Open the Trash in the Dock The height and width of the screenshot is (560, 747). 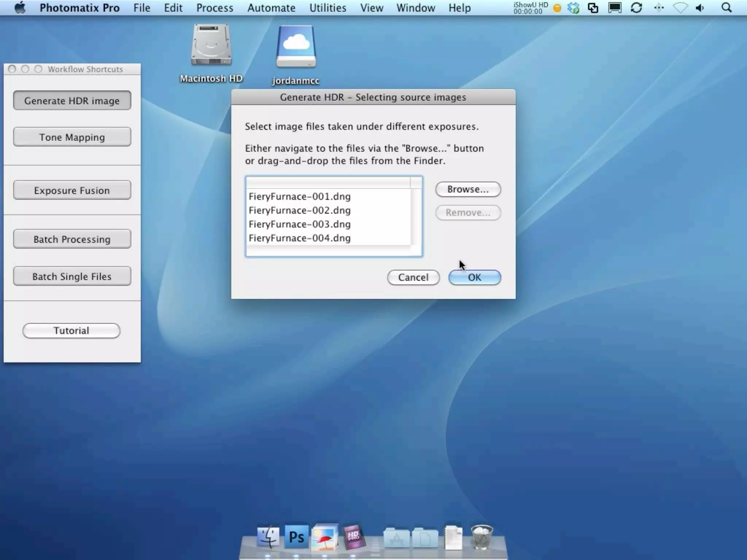tap(481, 537)
